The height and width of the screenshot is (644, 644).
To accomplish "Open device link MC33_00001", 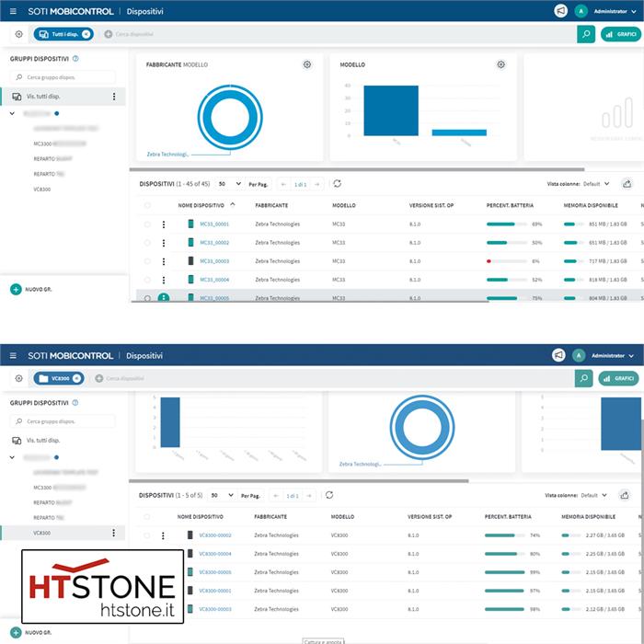I will (214, 224).
